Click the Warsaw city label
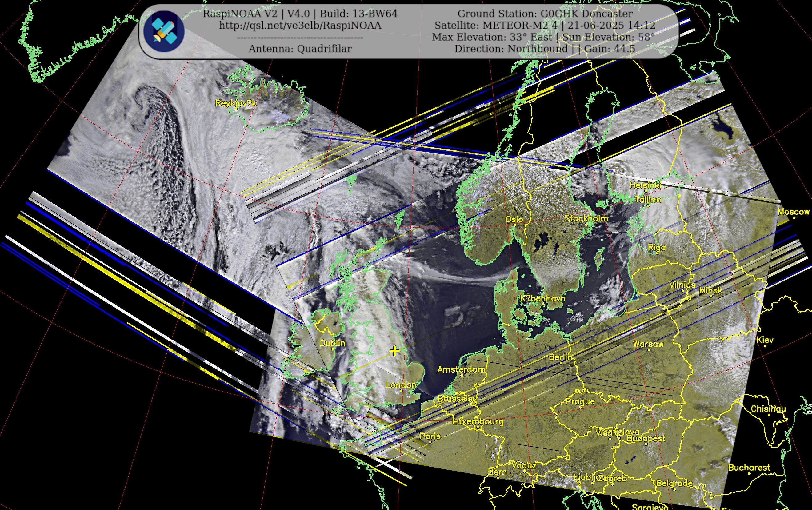The width and height of the screenshot is (812, 510). (x=648, y=344)
